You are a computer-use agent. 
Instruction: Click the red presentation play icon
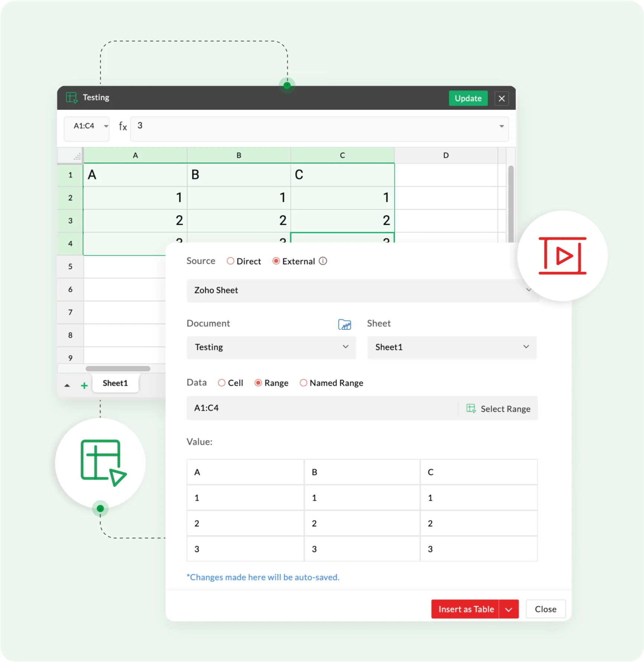pos(562,256)
